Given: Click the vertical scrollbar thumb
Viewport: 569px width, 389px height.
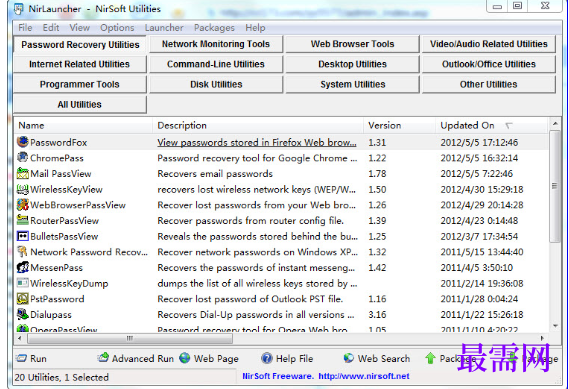Looking at the screenshot, I should pyautogui.click(x=555, y=186).
